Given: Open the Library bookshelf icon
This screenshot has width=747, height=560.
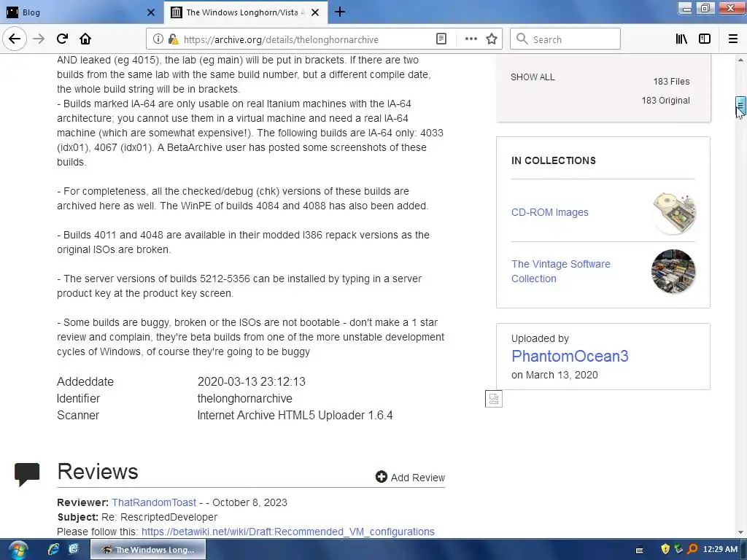Looking at the screenshot, I should click(681, 39).
